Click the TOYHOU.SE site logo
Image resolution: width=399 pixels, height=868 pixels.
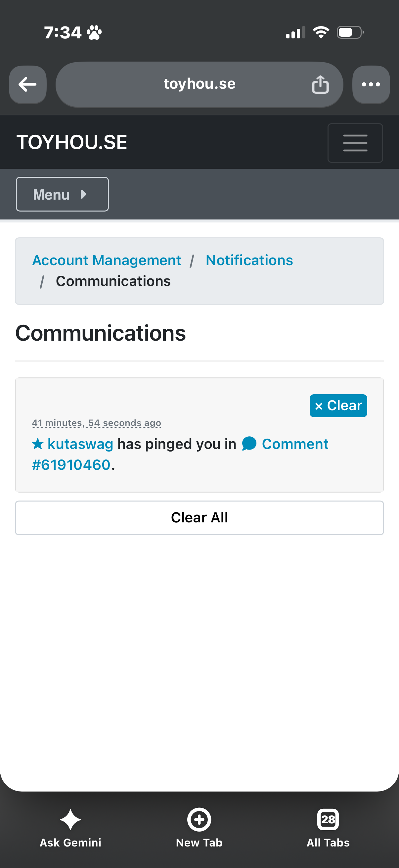click(x=72, y=142)
